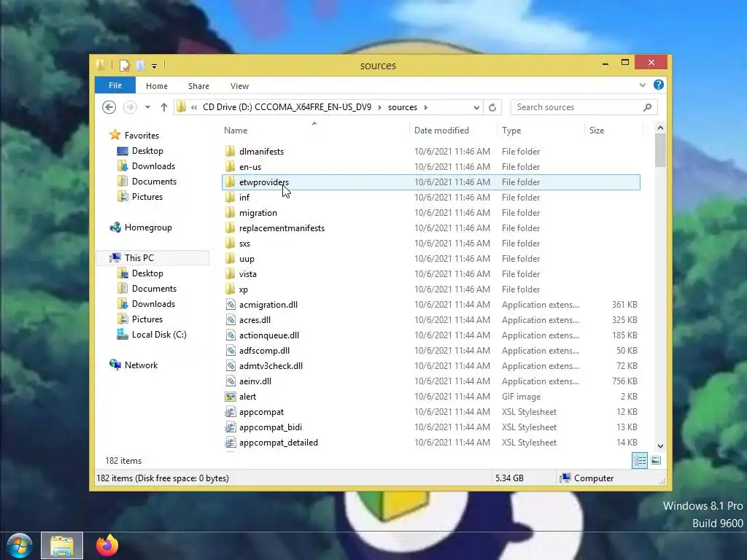
Task: Open the File menu
Action: [115, 86]
